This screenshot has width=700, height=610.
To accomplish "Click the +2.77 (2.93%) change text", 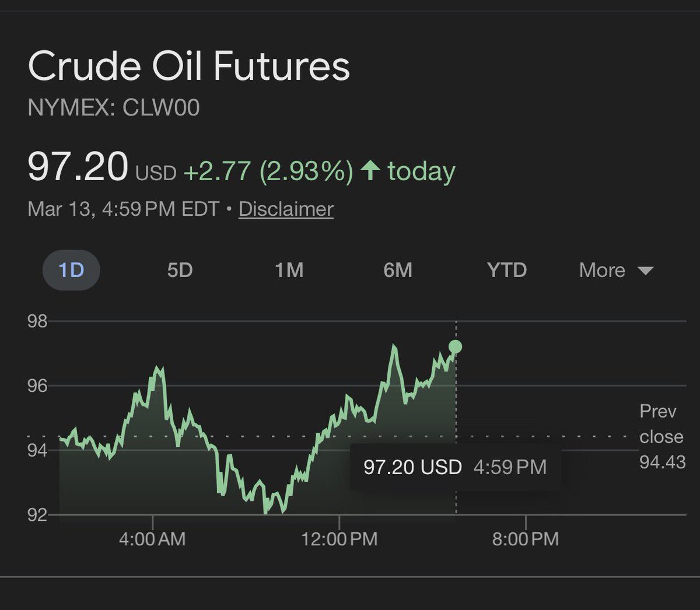I will click(x=268, y=171).
